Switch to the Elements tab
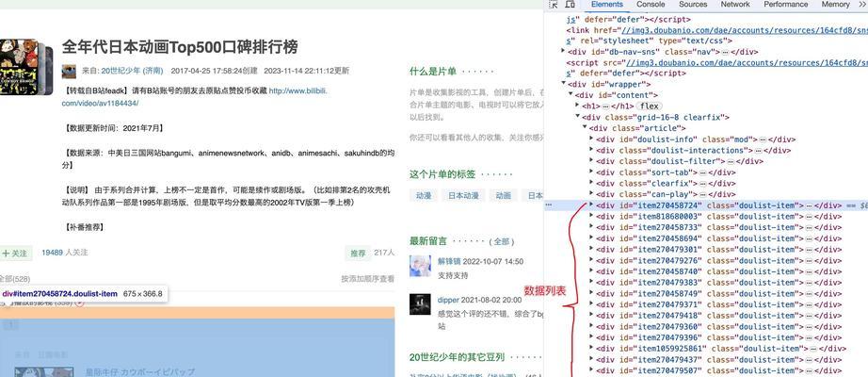The height and width of the screenshot is (377, 868). pyautogui.click(x=606, y=5)
